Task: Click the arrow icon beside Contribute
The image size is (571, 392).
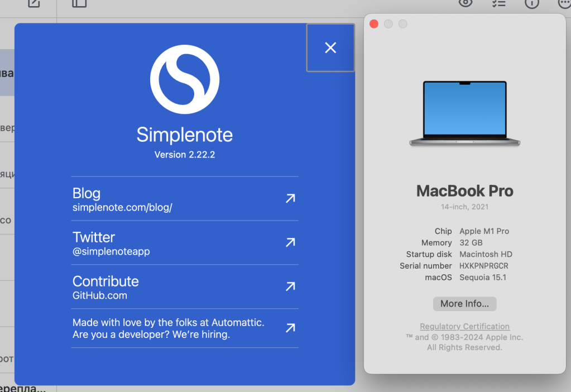Action: [x=290, y=286]
